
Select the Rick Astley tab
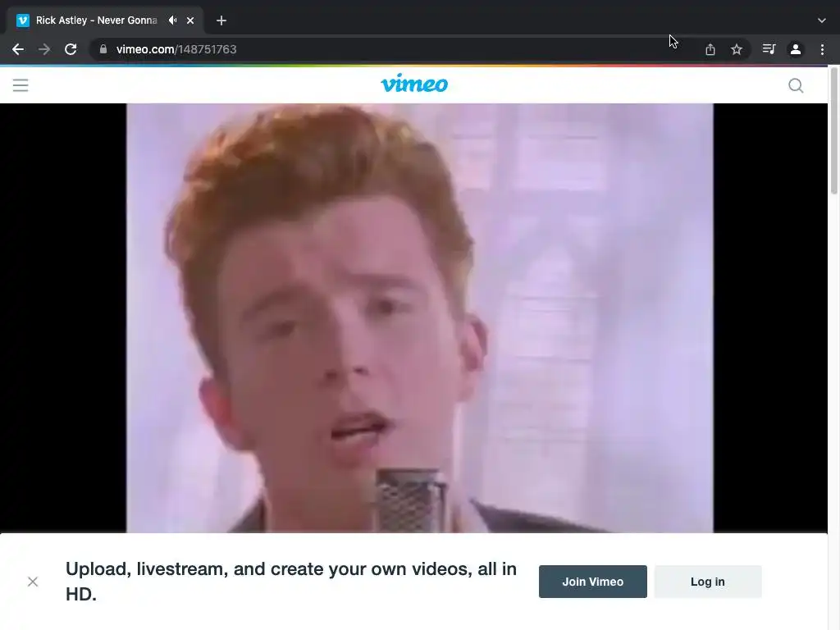tap(106, 21)
